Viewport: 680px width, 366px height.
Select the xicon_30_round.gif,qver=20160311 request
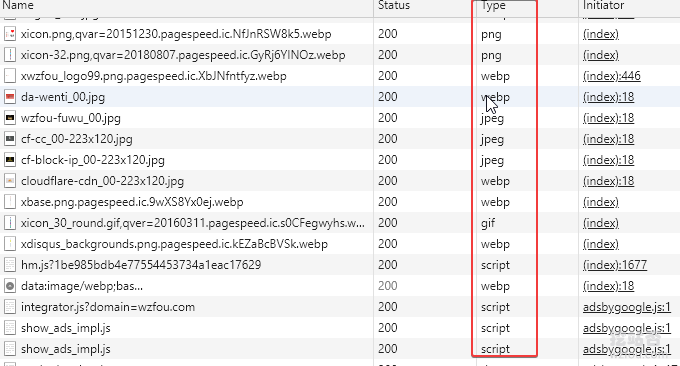[x=193, y=223]
